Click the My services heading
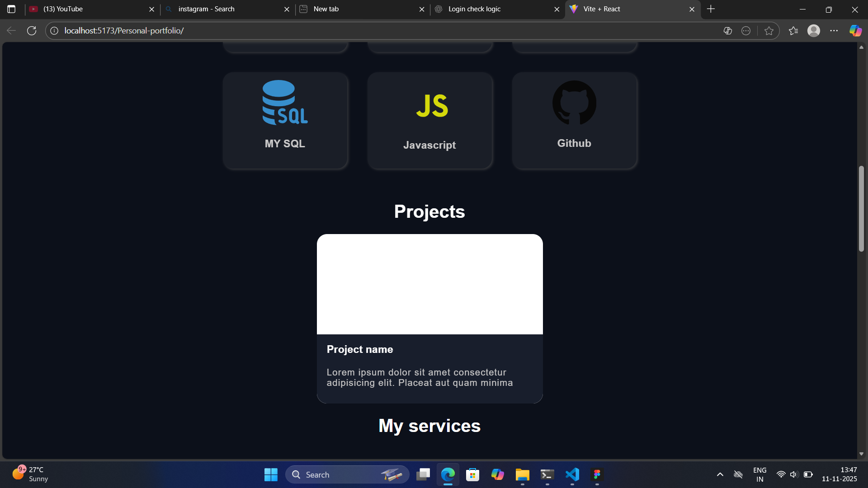Image resolution: width=868 pixels, height=488 pixels. (429, 426)
